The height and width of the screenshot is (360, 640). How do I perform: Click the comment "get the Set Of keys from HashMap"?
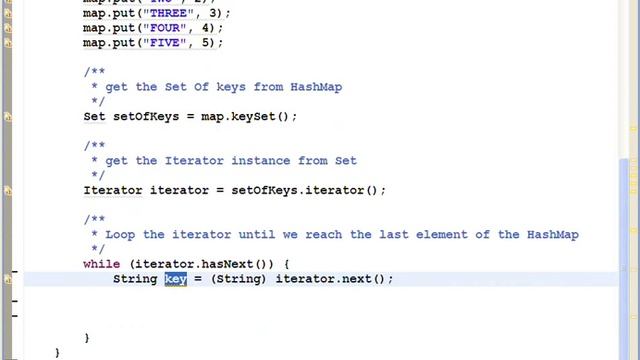point(224,87)
